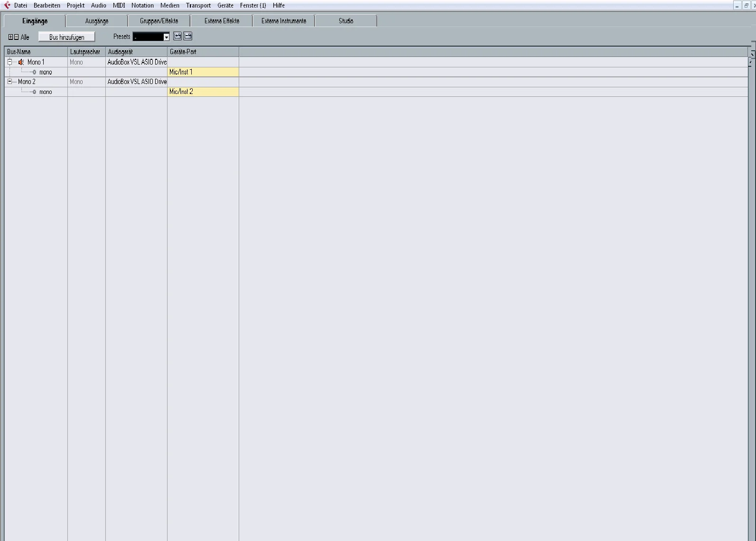756x541 pixels.
Task: Click the speaker icon on the Mono 1 bus
Action: [x=21, y=62]
